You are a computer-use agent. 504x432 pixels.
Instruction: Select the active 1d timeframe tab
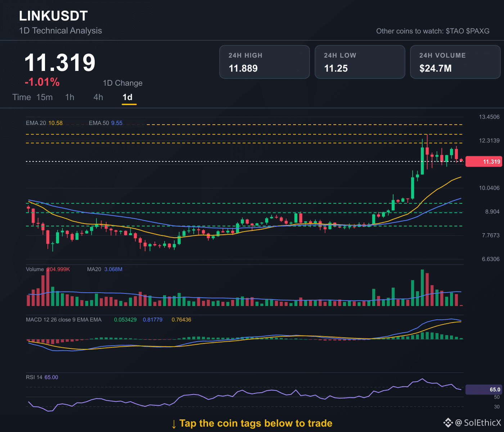pyautogui.click(x=128, y=97)
